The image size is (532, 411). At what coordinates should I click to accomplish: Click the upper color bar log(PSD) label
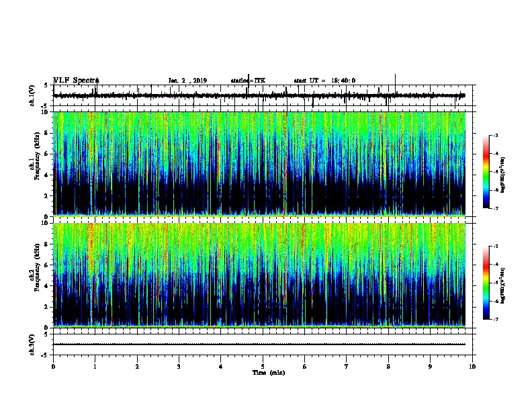(503, 175)
